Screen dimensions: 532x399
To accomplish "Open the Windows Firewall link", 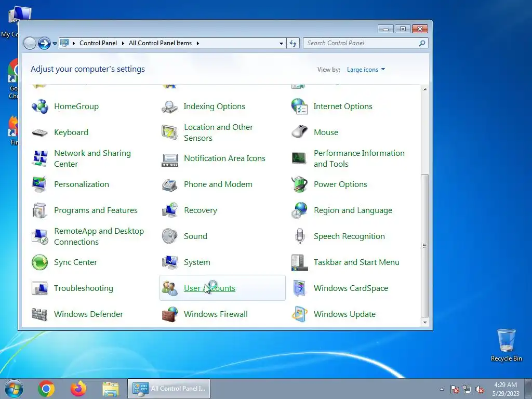I will pyautogui.click(x=216, y=314).
